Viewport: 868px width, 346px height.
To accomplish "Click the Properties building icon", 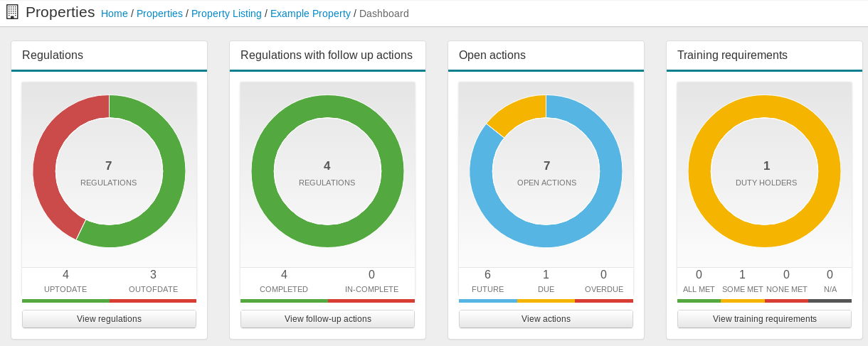I will (x=12, y=12).
